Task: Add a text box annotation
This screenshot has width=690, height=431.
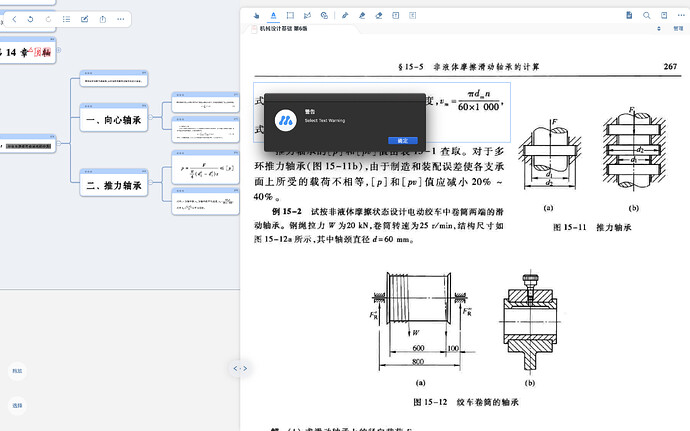Action: pyautogui.click(x=396, y=15)
